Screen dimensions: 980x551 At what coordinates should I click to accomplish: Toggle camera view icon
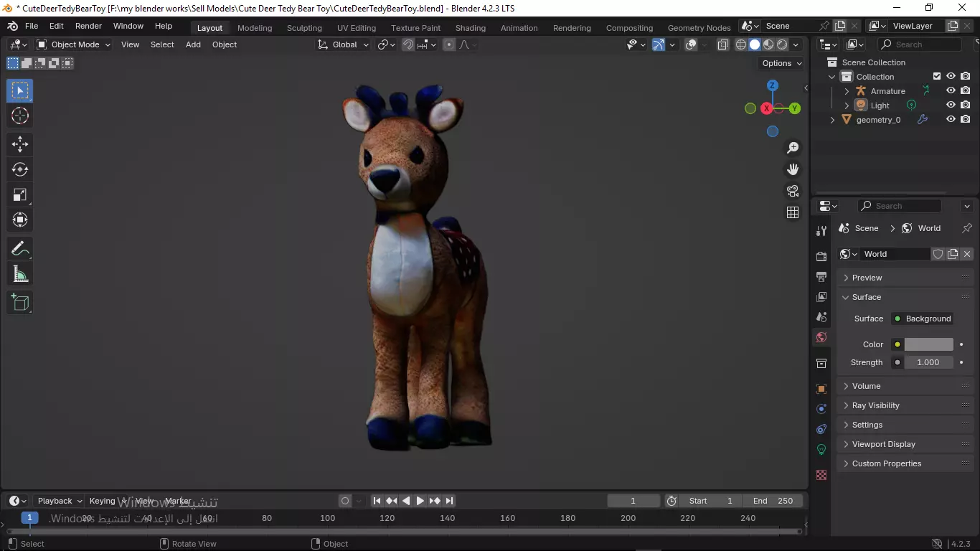[793, 191]
